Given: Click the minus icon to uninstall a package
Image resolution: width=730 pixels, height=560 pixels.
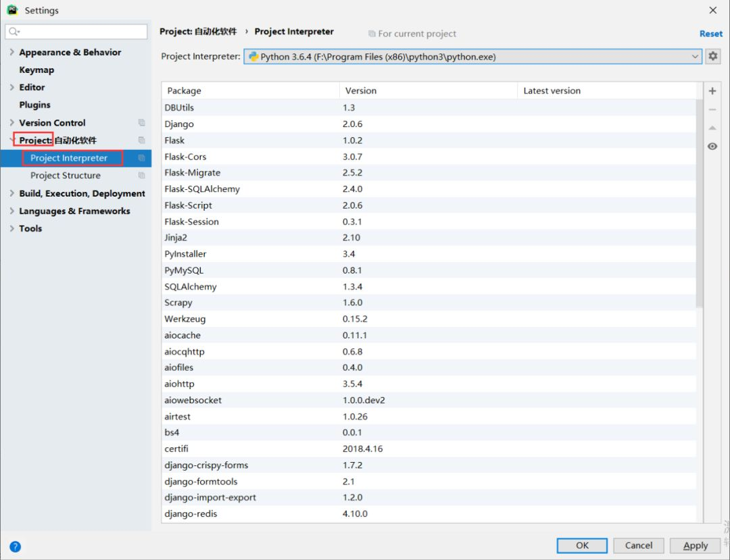Looking at the screenshot, I should click(x=712, y=109).
